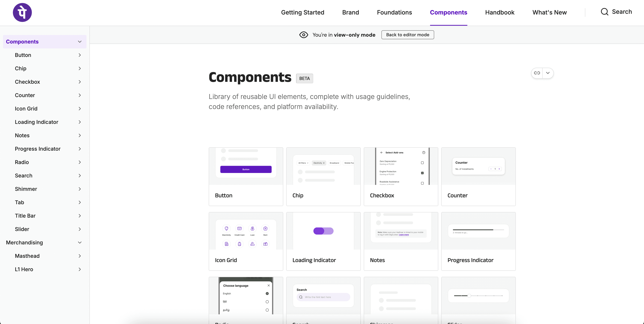Open the Foundations nav tab
644x324 pixels.
coord(394,12)
